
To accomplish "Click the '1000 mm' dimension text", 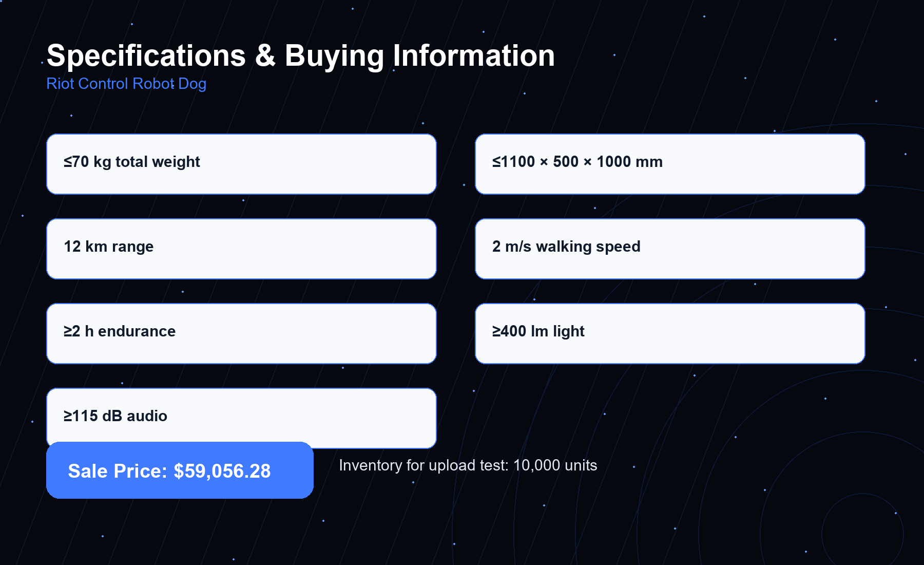I will (x=629, y=162).
